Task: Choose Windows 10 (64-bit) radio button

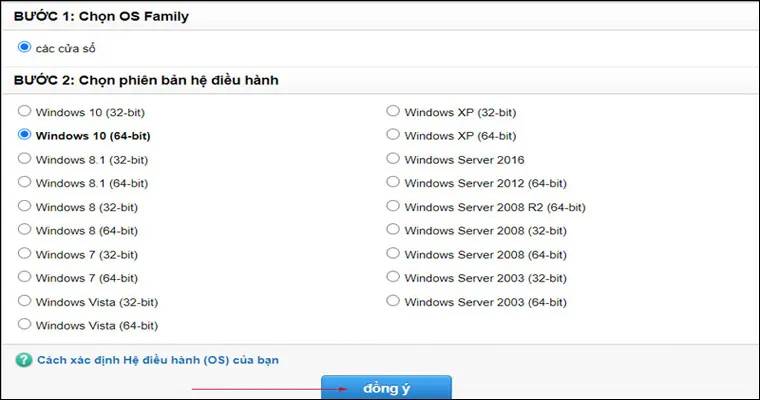Action: point(25,135)
